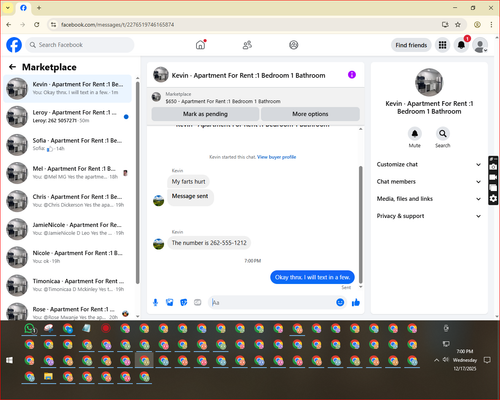Open File Explorer in the taskbar

coord(49,377)
